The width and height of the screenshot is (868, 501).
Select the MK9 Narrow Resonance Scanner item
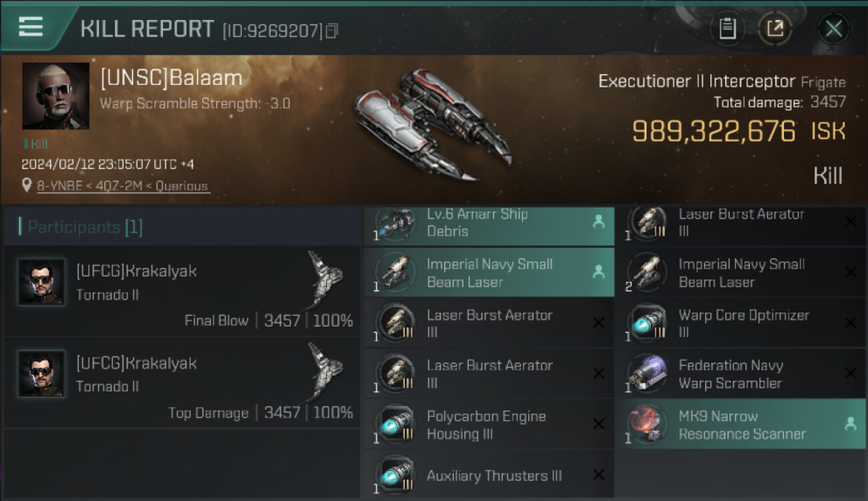[x=740, y=424]
